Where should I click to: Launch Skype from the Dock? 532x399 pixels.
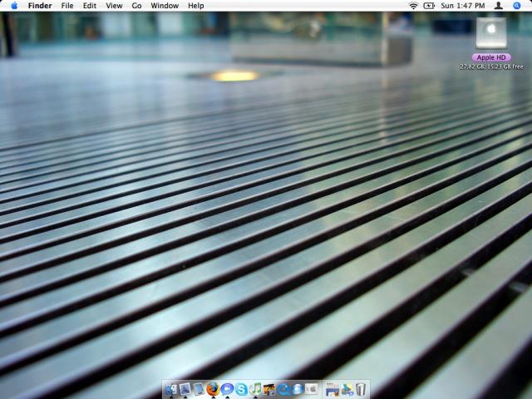241,390
